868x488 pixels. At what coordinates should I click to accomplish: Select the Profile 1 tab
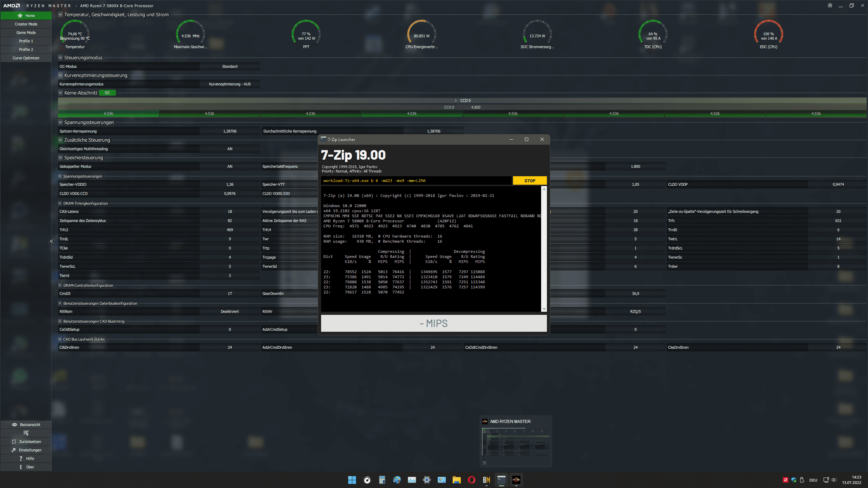26,41
